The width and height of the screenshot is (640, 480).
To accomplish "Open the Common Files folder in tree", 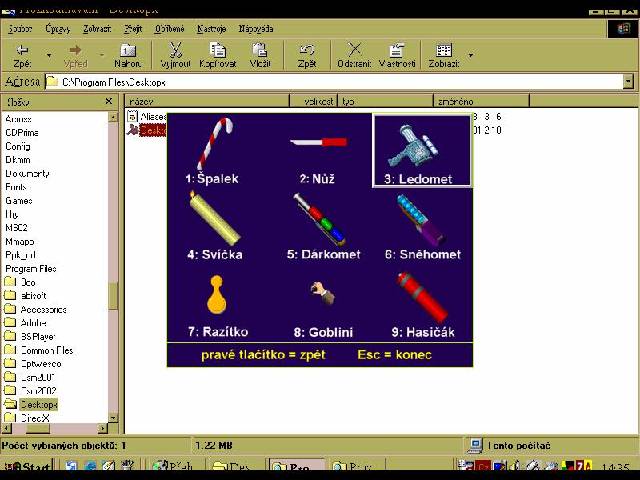I will (46, 351).
